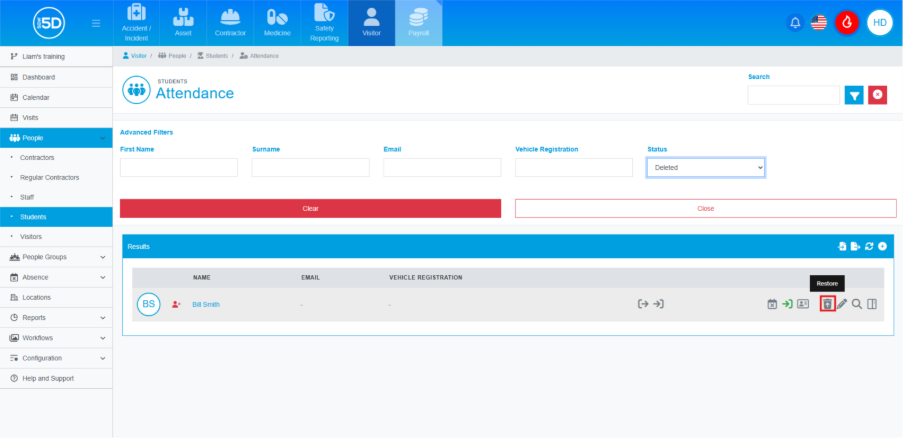
Task: Click the Restore icon for Bill Smith
Action: pyautogui.click(x=827, y=304)
